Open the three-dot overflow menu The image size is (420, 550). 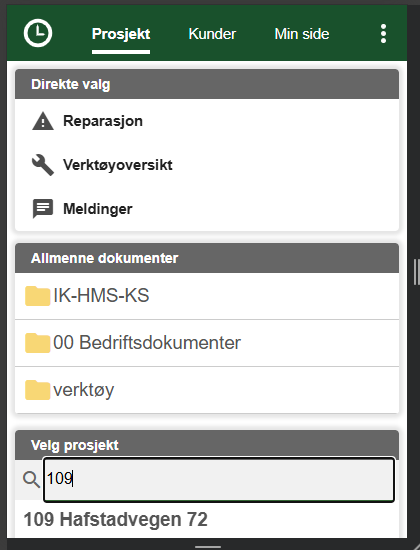click(x=384, y=34)
